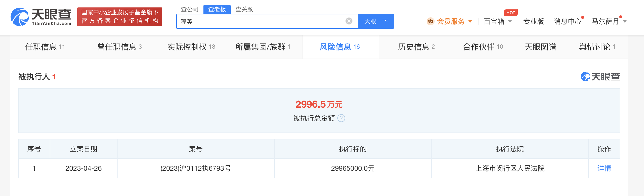
Task: Click the TianYanCha logo in header
Action: click(x=41, y=17)
